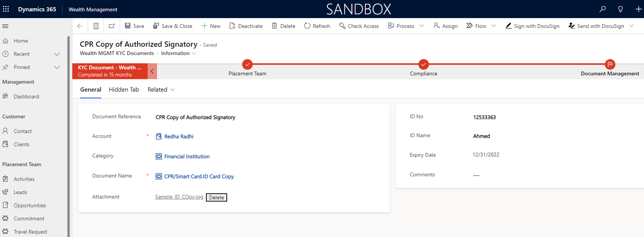Click Save in the command bar
Image resolution: width=644 pixels, height=237 pixels.
pos(134,26)
